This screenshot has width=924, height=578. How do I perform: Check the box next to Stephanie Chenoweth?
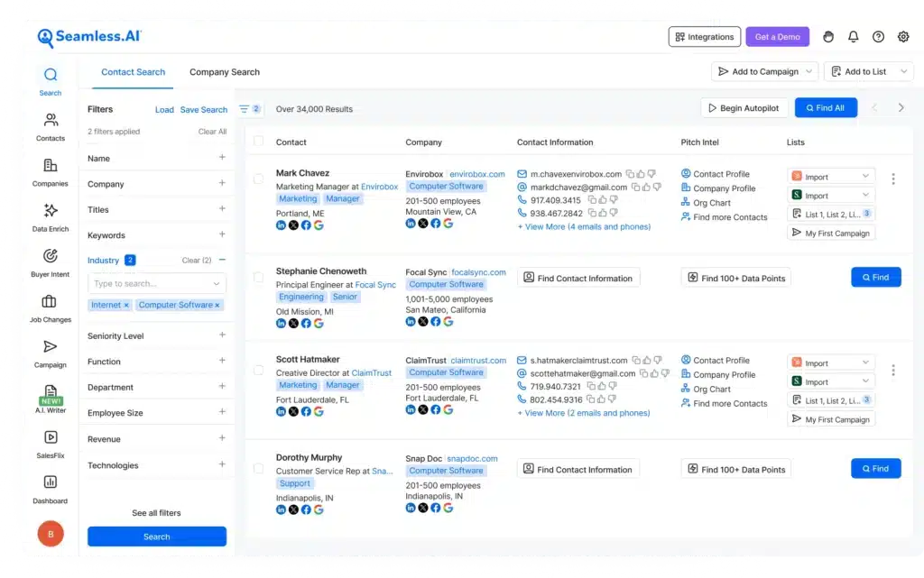coord(258,278)
